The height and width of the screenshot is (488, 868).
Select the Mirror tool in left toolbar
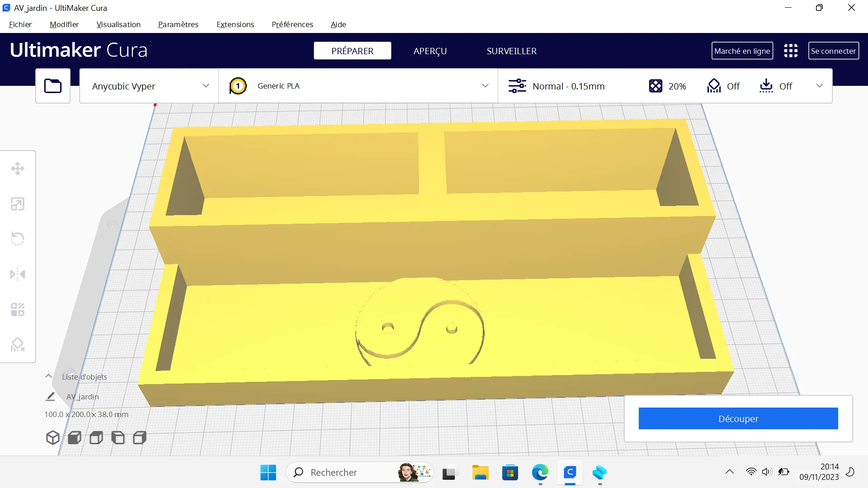[x=18, y=274]
